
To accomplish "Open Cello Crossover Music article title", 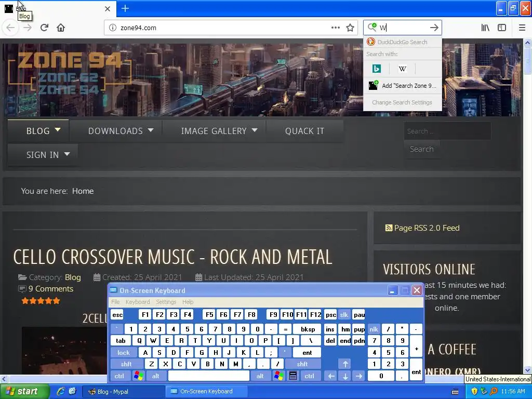I will pos(172,257).
